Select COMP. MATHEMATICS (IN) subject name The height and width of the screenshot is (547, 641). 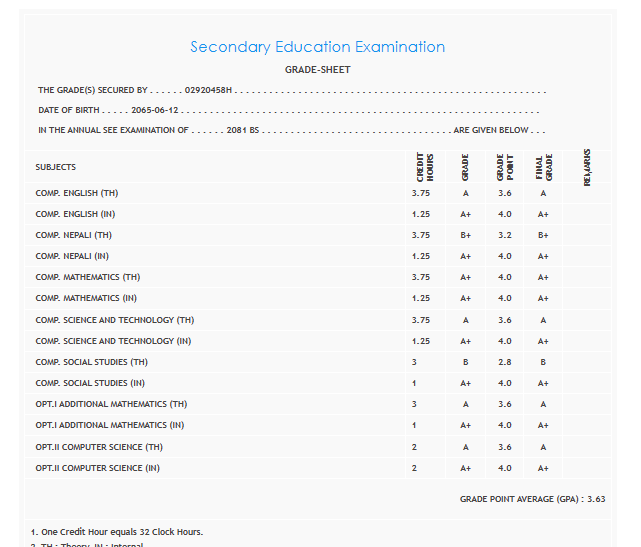(x=88, y=298)
